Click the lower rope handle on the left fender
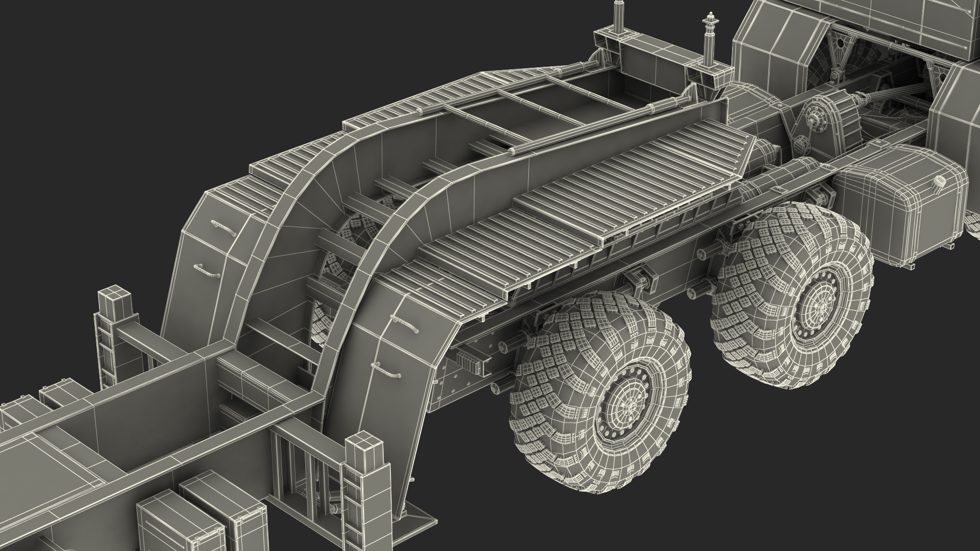Image resolution: width=980 pixels, height=551 pixels. (x=207, y=270)
